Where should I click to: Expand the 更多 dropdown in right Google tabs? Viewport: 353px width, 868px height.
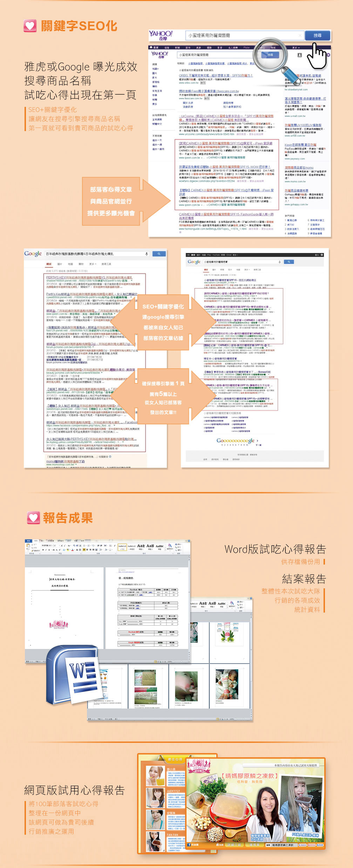247,269
